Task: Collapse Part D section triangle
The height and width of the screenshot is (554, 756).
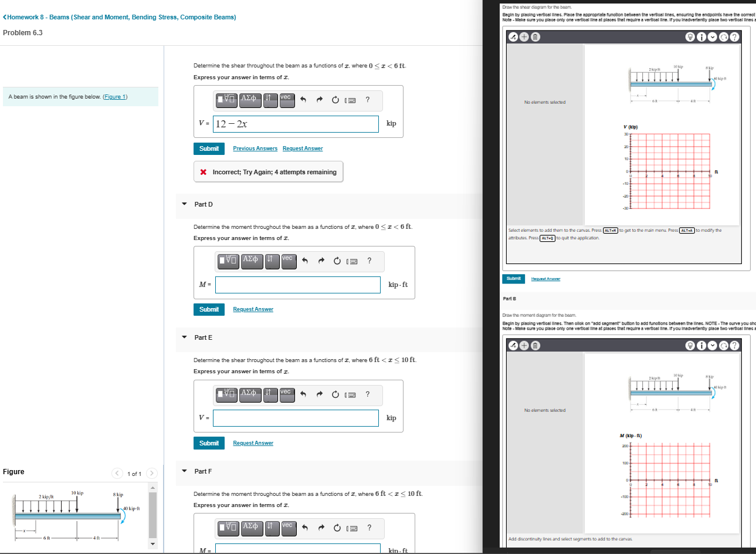Action: pos(184,204)
